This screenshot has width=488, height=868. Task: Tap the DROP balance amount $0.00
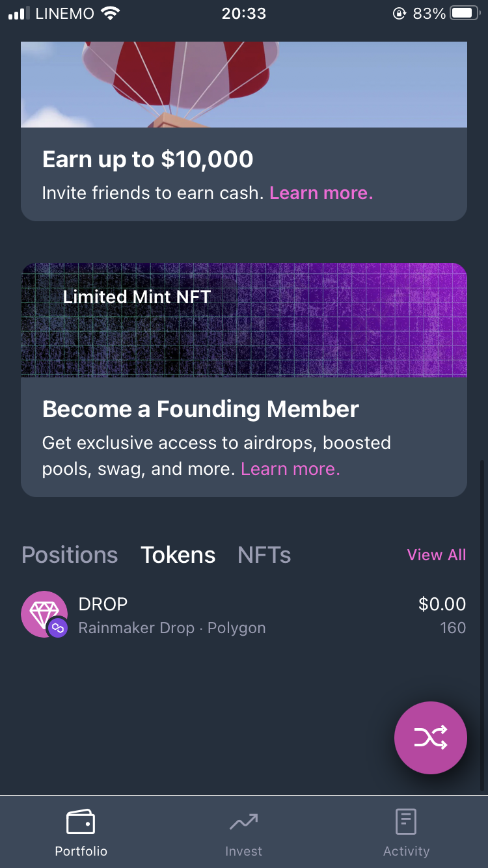442,604
